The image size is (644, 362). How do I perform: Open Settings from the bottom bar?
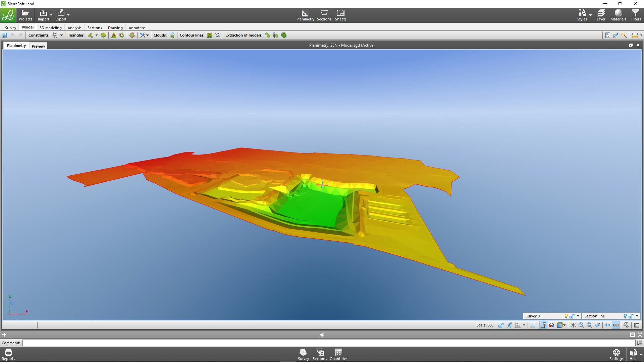pyautogui.click(x=616, y=354)
